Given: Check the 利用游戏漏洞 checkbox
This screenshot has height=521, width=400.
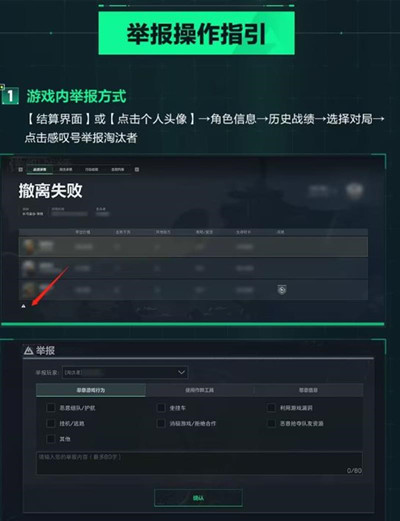Looking at the screenshot, I should click(271, 408).
